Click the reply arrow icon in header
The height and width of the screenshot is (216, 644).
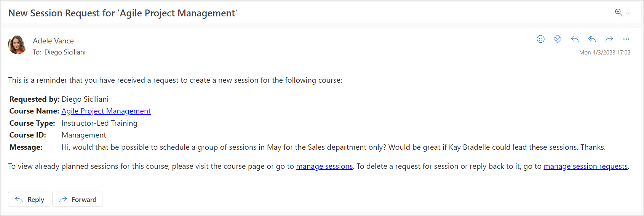pos(575,39)
